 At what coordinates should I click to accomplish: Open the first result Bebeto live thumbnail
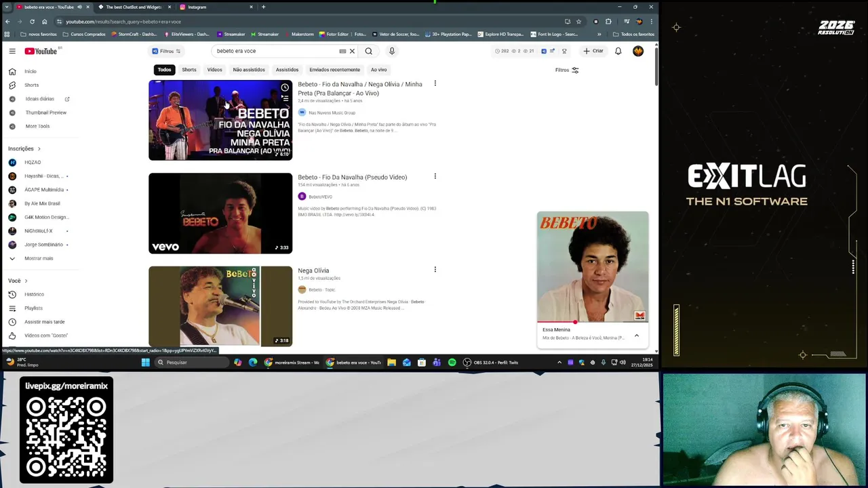click(x=220, y=120)
